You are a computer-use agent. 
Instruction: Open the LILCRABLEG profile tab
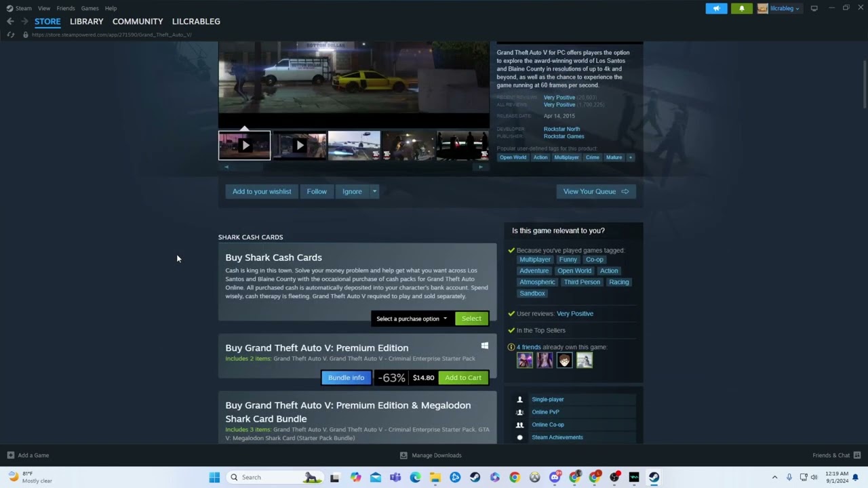point(196,21)
